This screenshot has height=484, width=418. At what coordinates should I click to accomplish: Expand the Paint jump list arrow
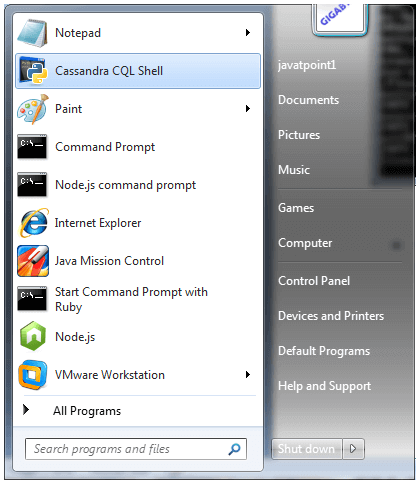tap(248, 109)
